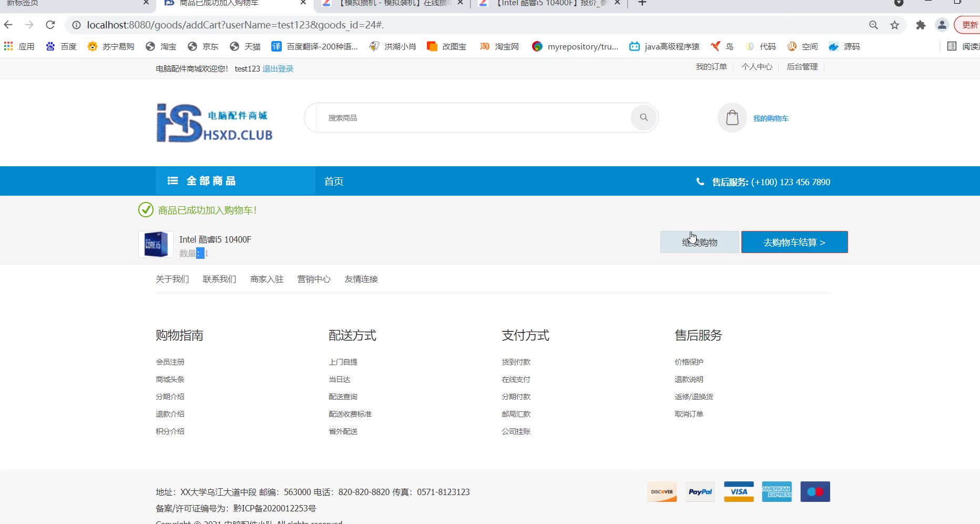Open the 商家入驻 footer link
This screenshot has height=524, width=980.
coord(267,279)
